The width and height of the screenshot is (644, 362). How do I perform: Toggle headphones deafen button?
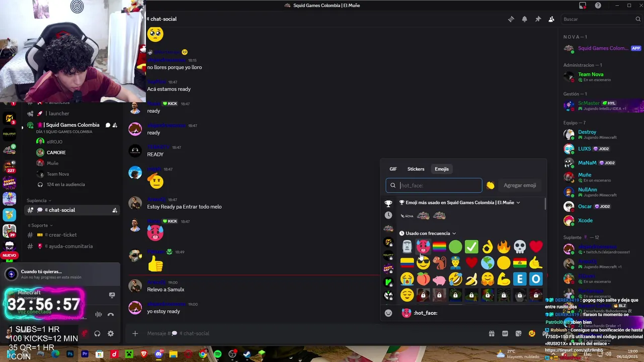[x=97, y=333]
